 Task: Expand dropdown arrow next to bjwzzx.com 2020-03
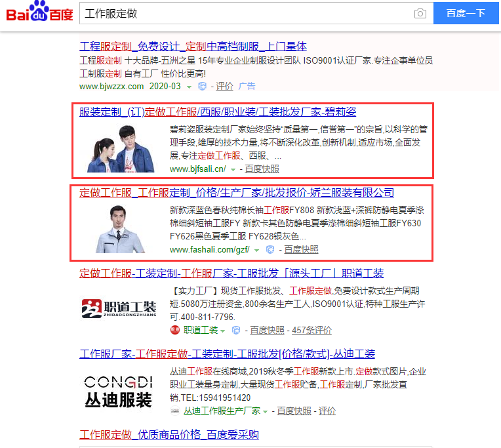tap(189, 87)
